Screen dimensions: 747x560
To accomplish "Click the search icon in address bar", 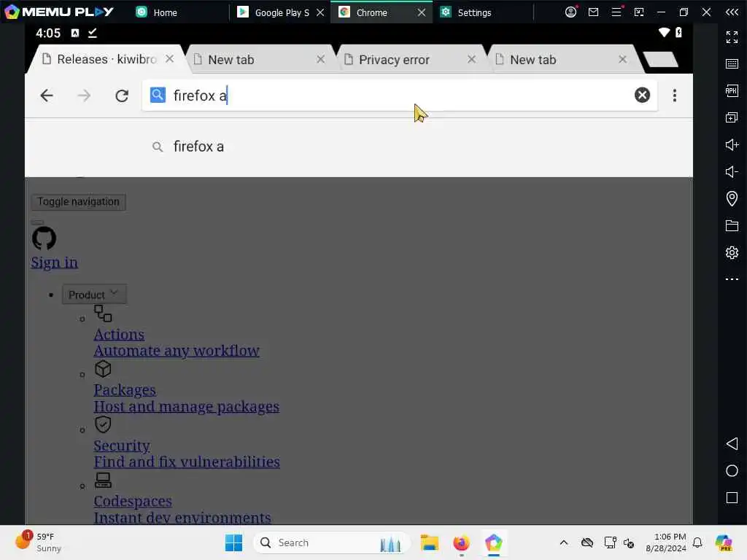I will click(x=158, y=96).
